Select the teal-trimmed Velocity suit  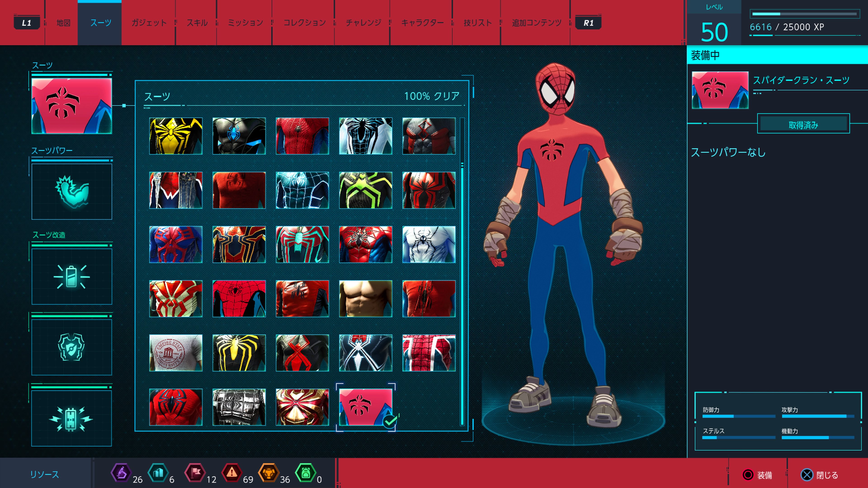302,244
